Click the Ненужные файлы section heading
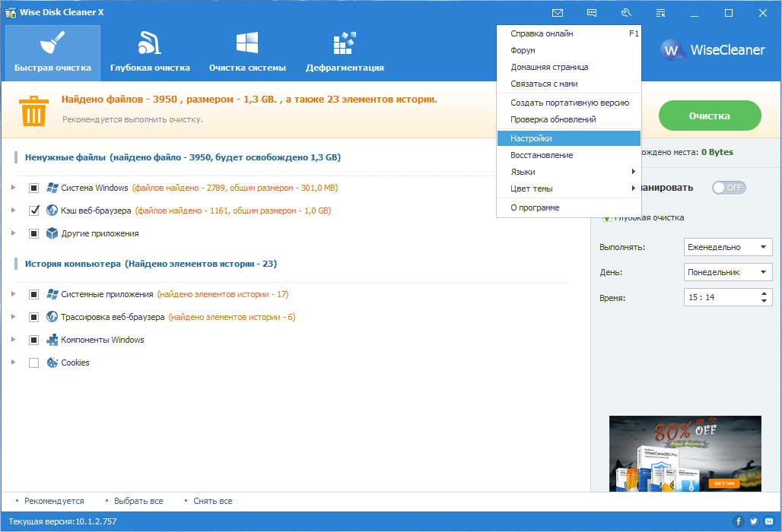This screenshot has height=532, width=782. click(x=183, y=157)
